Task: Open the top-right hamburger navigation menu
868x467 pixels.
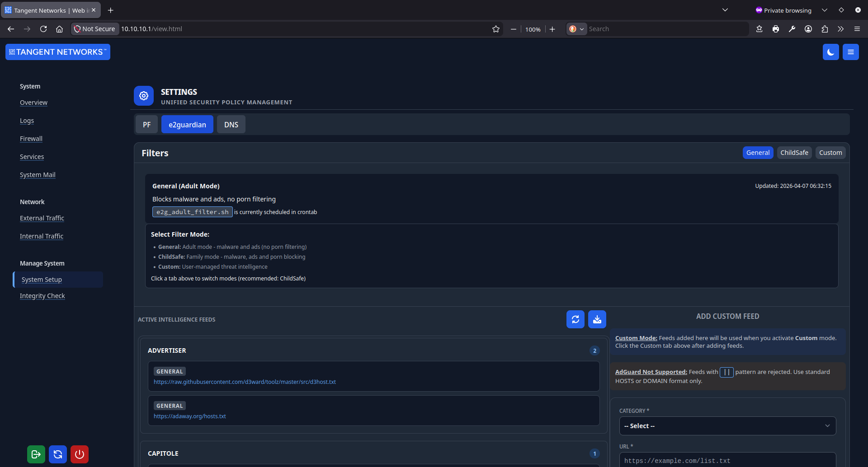Action: point(850,51)
